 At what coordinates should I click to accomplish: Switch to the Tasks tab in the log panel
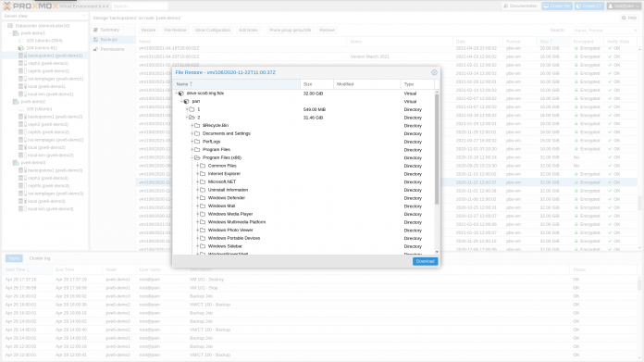14,258
